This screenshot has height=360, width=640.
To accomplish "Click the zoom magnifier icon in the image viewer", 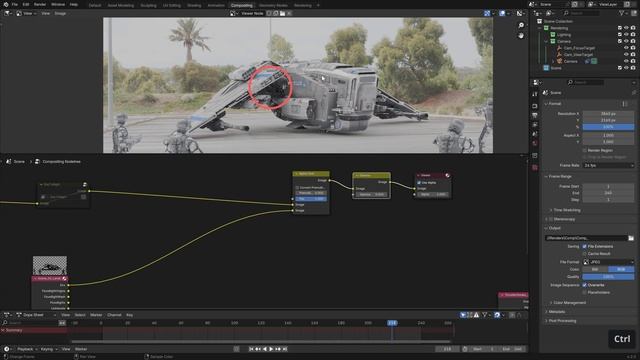I will tap(521, 25).
